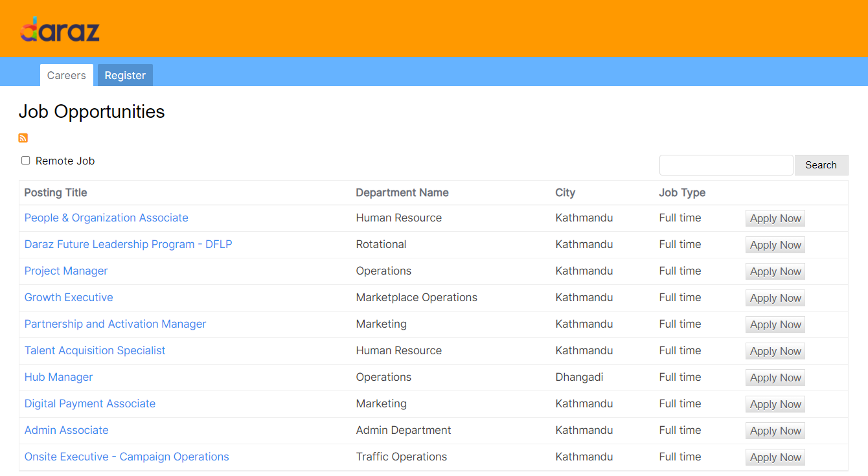Click the Daraz logo
The height and width of the screenshot is (476, 868).
[60, 28]
